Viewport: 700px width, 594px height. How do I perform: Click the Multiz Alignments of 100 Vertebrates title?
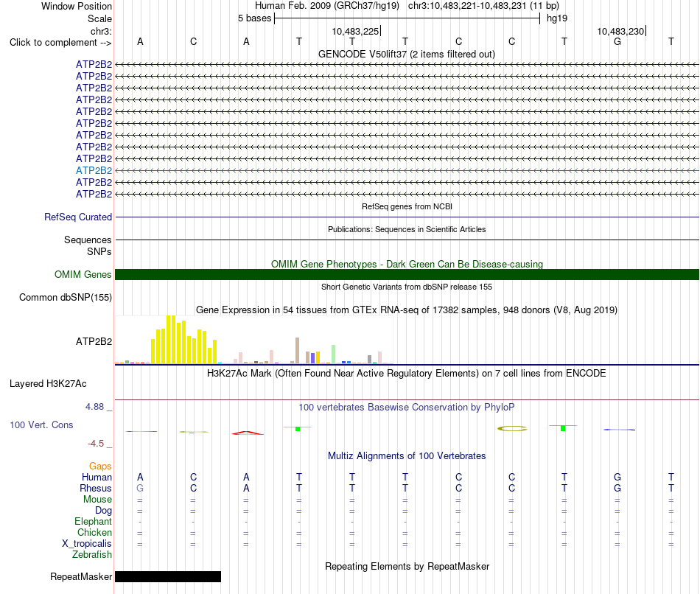coord(407,456)
